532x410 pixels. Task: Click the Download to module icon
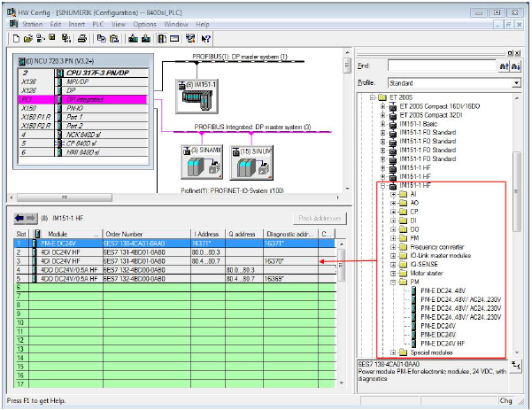click(132, 39)
